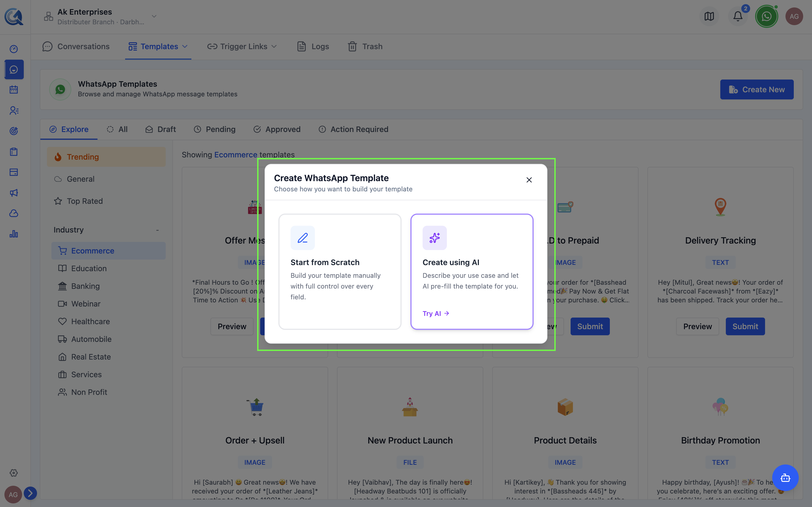Switch to the Action Required tab
Image resolution: width=812 pixels, height=507 pixels.
pos(354,129)
